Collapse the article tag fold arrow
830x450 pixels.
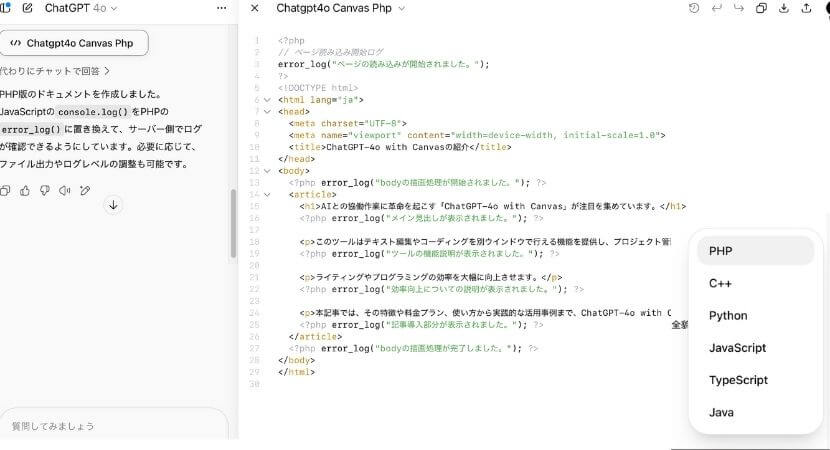(x=267, y=195)
